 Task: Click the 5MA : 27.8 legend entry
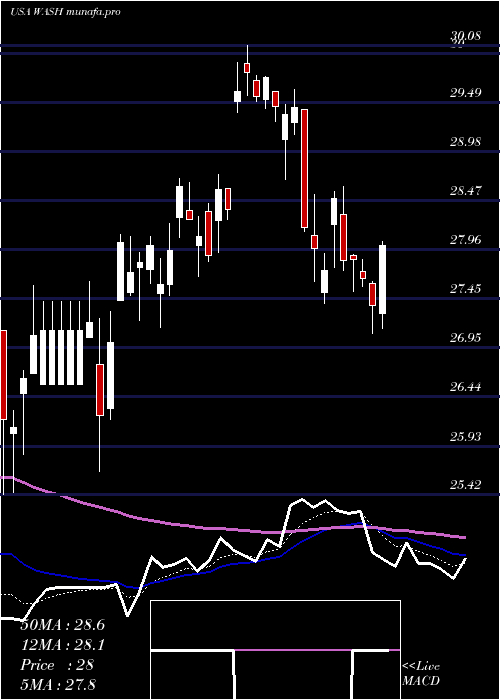point(58,684)
